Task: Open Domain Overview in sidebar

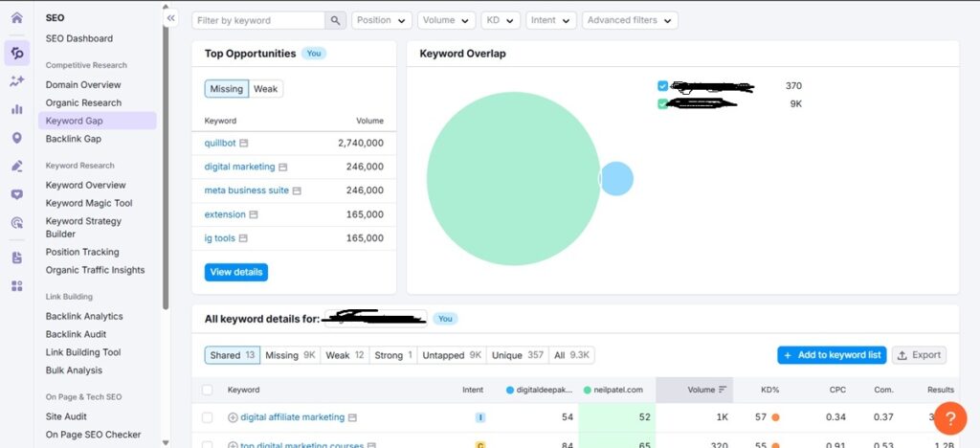Action: click(83, 85)
